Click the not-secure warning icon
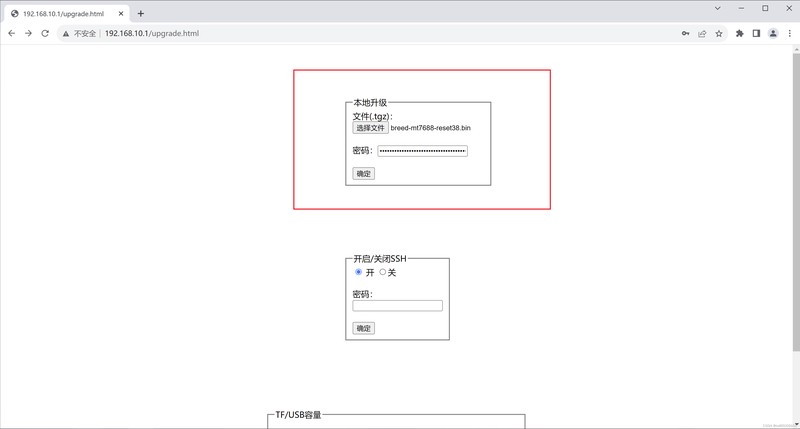Screen dimensions: 800x429 click(x=65, y=34)
